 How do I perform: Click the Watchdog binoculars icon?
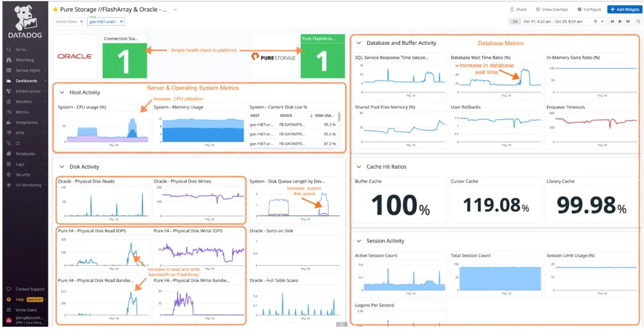8,60
